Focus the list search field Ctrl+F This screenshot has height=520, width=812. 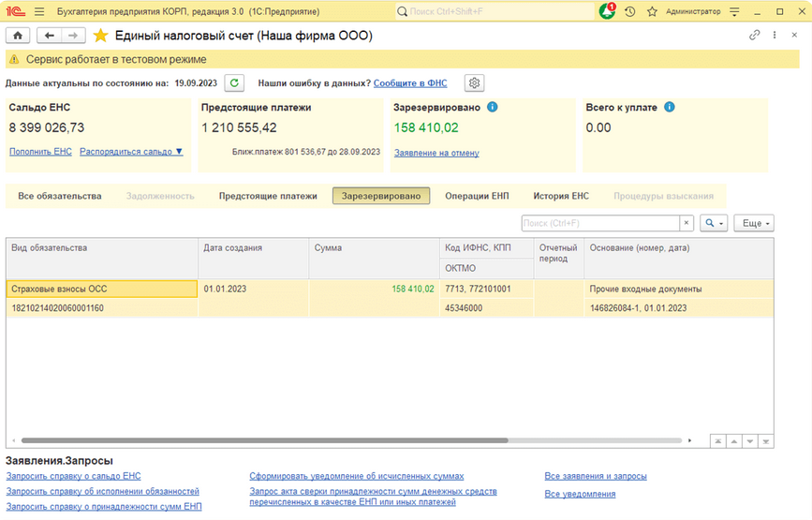pyautogui.click(x=600, y=223)
